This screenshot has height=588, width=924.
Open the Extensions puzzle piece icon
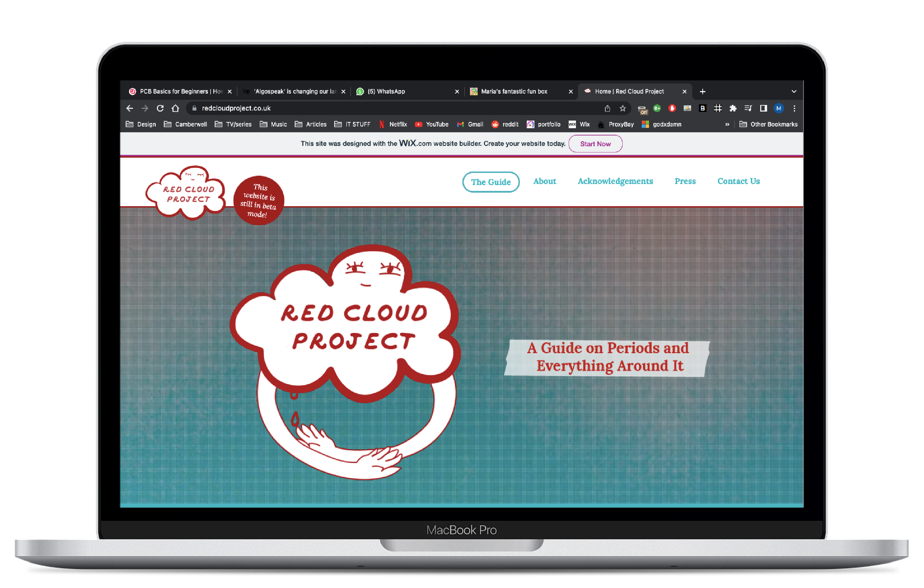click(x=733, y=108)
